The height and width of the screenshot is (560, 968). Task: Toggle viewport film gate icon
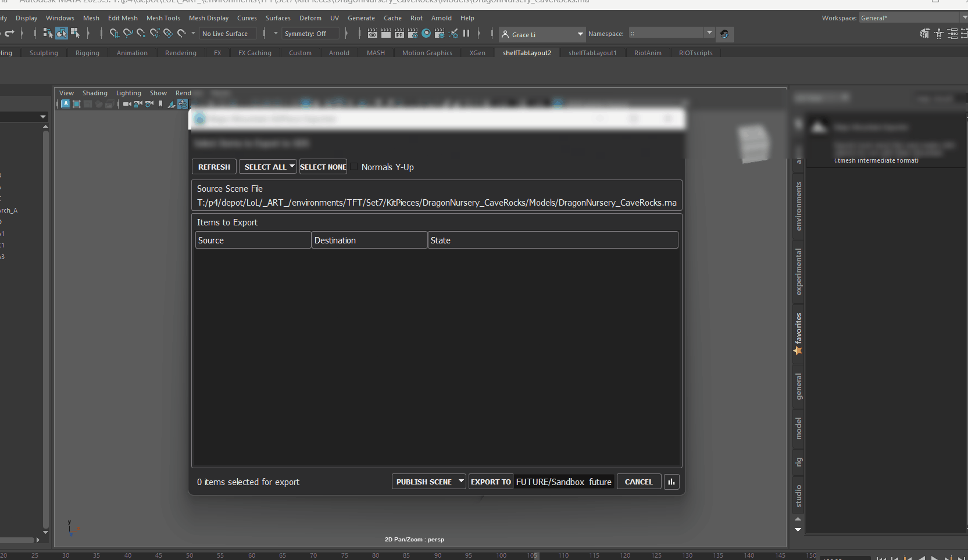(x=77, y=104)
